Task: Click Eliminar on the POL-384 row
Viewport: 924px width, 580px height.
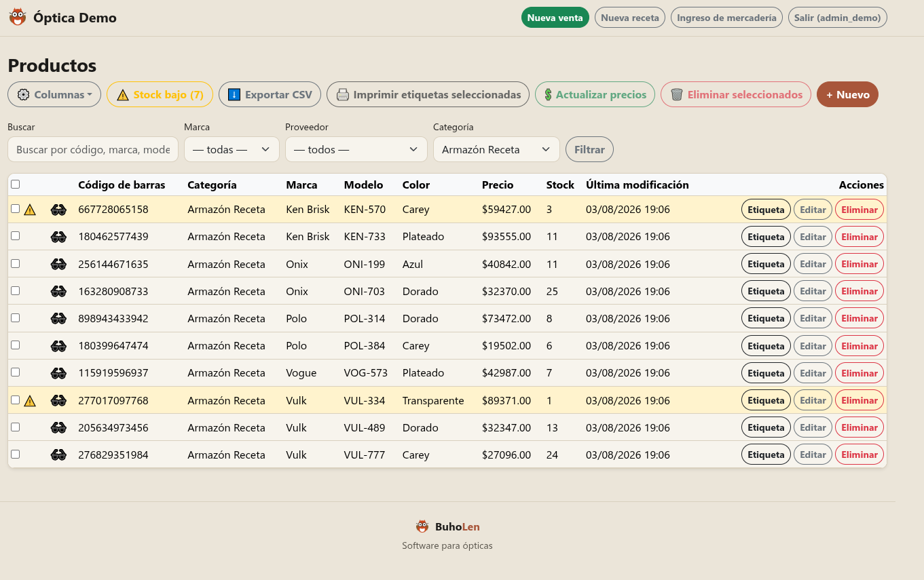Action: (x=860, y=346)
